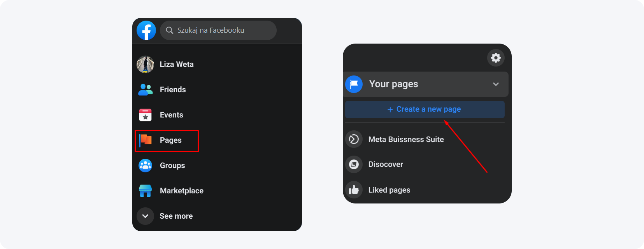The height and width of the screenshot is (249, 644).
Task: Expand the Your pages dropdown arrow
Action: [496, 84]
